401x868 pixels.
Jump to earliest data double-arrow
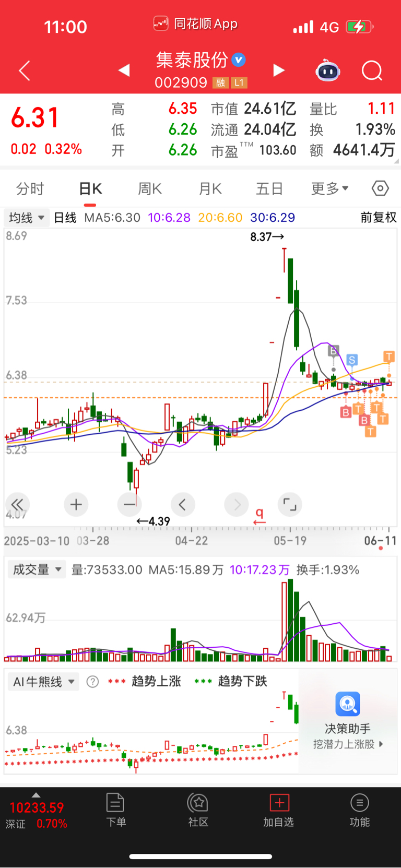click(x=17, y=504)
